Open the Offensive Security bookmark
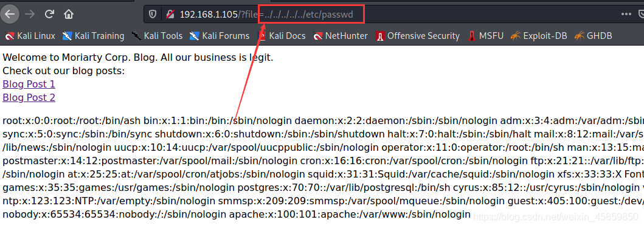The width and height of the screenshot is (644, 228). 417,36
